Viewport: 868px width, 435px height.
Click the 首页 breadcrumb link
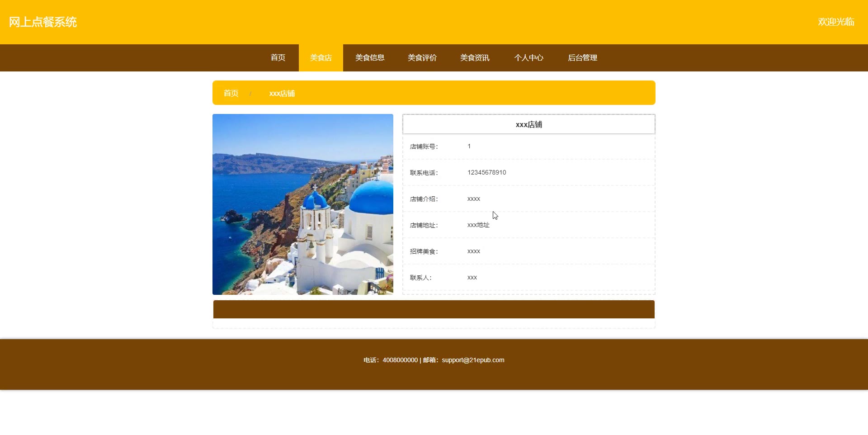231,93
